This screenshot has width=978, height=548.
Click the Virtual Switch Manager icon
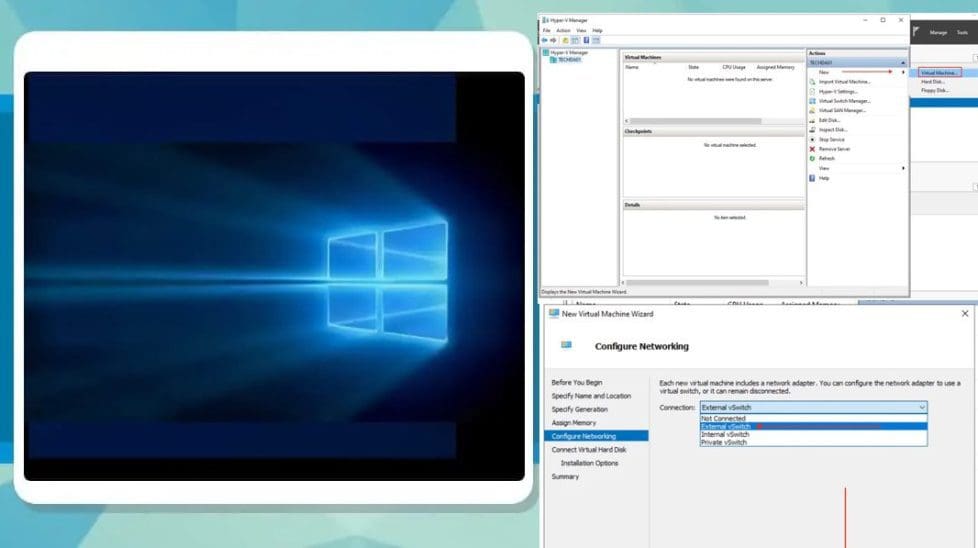812,101
